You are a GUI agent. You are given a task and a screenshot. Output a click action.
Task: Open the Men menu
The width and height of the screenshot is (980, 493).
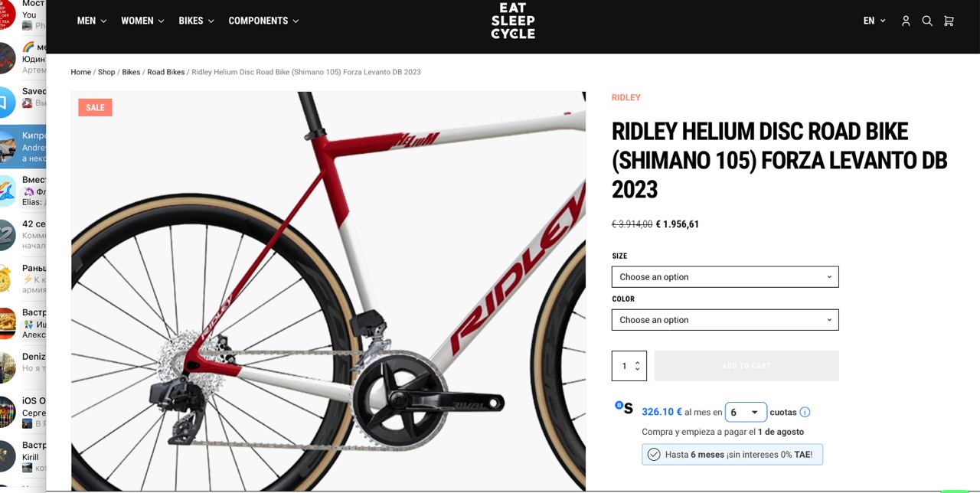(x=92, y=21)
